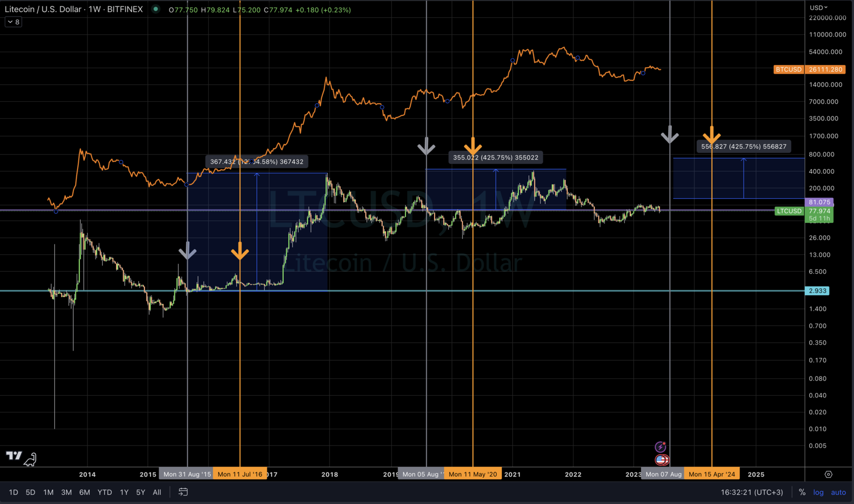Set range to YTD

[x=105, y=492]
